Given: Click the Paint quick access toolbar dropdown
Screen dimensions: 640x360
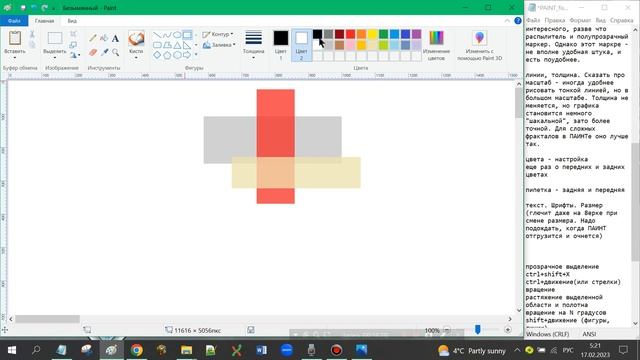Looking at the screenshot, I should pos(53,8).
